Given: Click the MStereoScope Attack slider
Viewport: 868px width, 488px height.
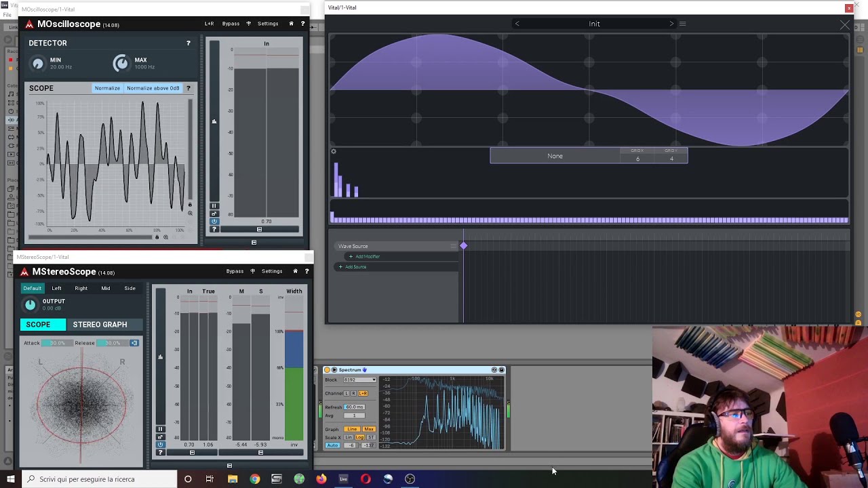Looking at the screenshot, I should coord(56,343).
